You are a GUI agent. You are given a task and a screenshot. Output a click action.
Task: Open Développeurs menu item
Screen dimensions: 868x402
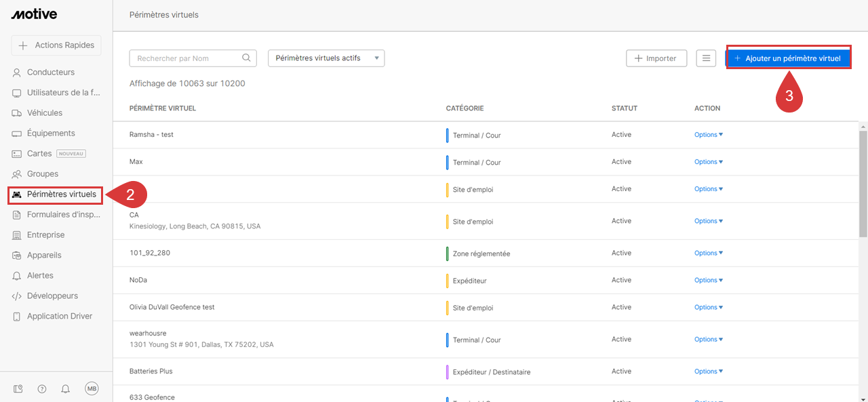(x=52, y=296)
